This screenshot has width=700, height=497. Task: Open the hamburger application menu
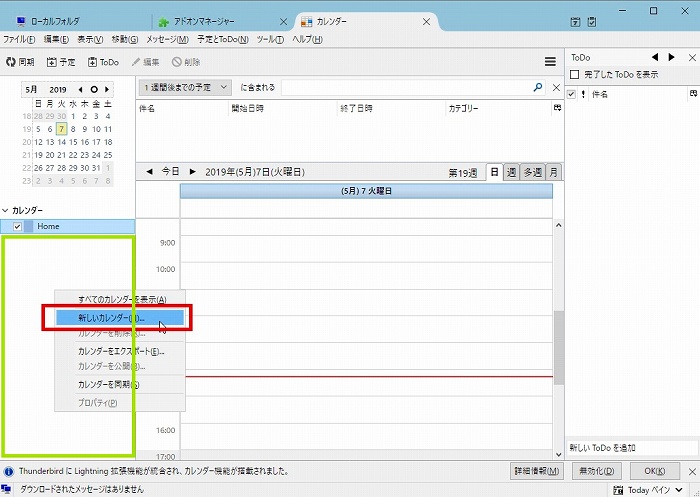point(549,62)
